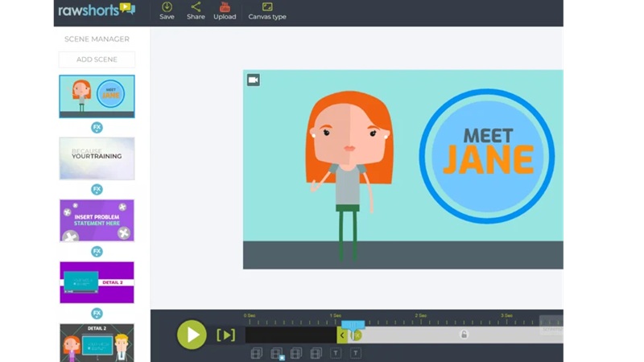
Task: Click the video camera icon on canvas
Action: [x=253, y=80]
